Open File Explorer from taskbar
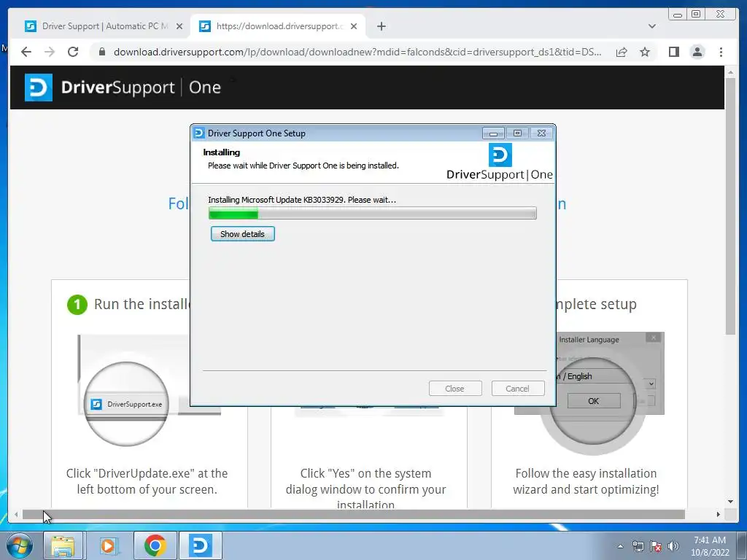The image size is (747, 560). (x=63, y=545)
